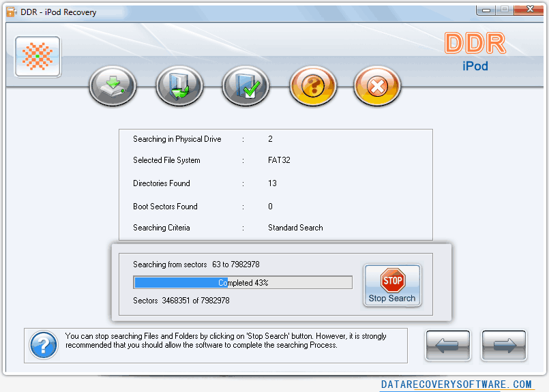Click 'Boot Sectors Found' label
549x392 pixels.
[165, 207]
